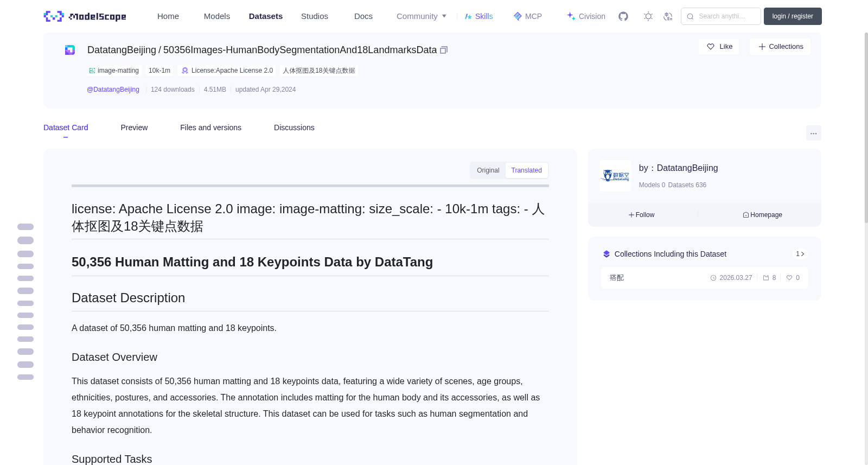Click the DataTang owl logo thumbnail

(x=615, y=176)
